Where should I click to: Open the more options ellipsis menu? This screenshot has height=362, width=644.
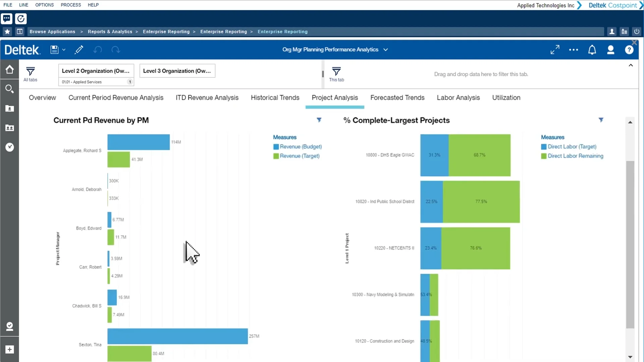574,50
